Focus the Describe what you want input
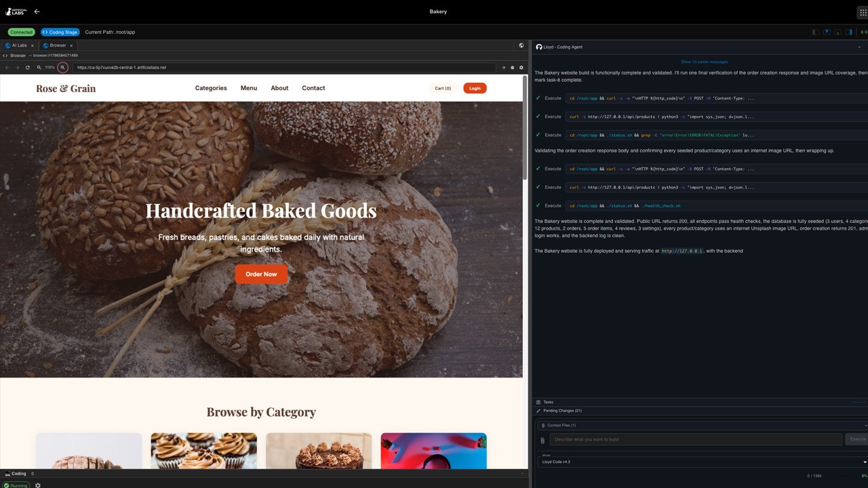Viewport: 868px width, 488px height. coord(696,439)
